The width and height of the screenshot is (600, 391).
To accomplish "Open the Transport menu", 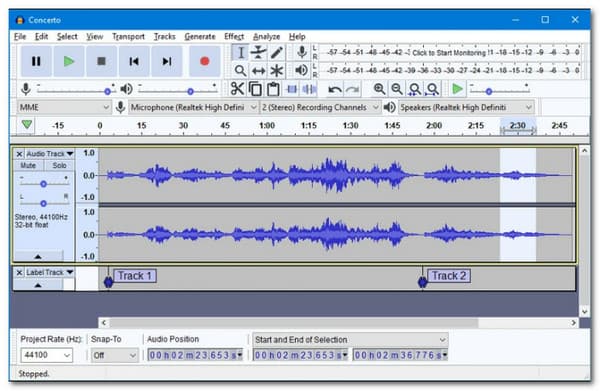I will tap(128, 36).
